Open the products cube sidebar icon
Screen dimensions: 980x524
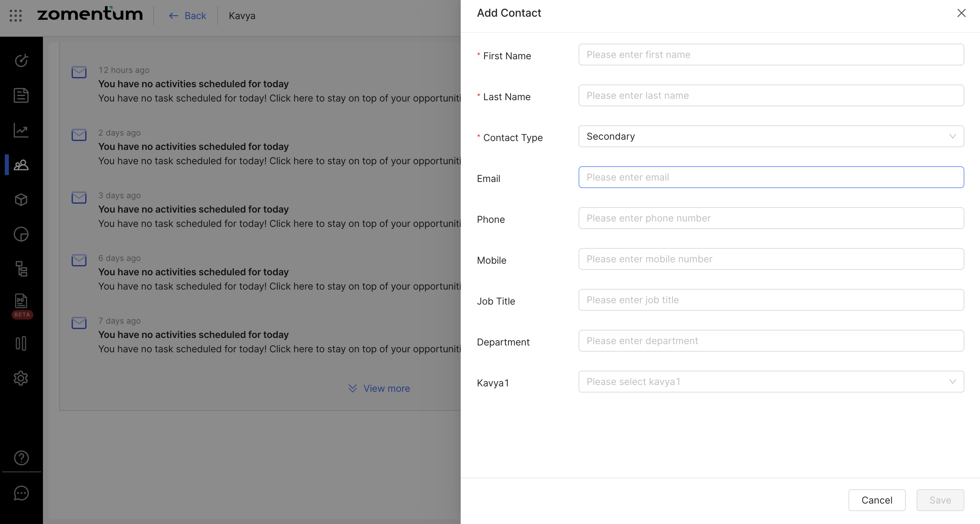(x=21, y=200)
